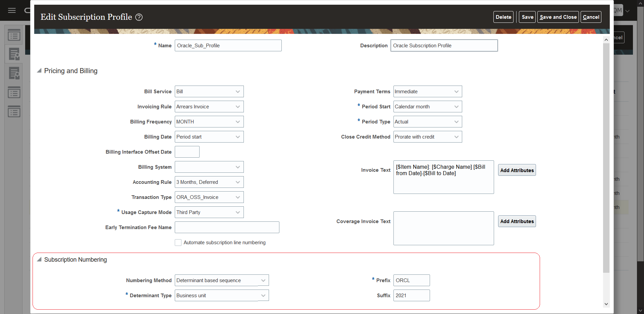Add attributes to Coverage Invoice Text
644x314 pixels.
517,221
